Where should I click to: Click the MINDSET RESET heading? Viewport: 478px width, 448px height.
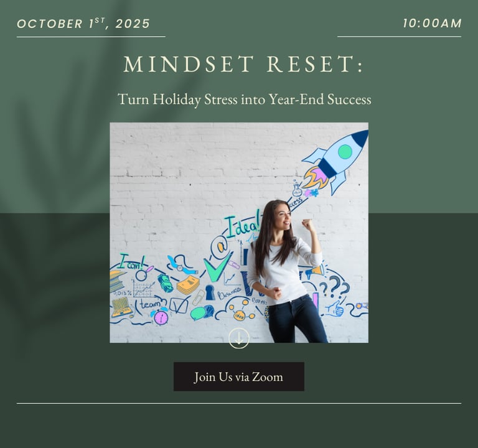pos(243,65)
